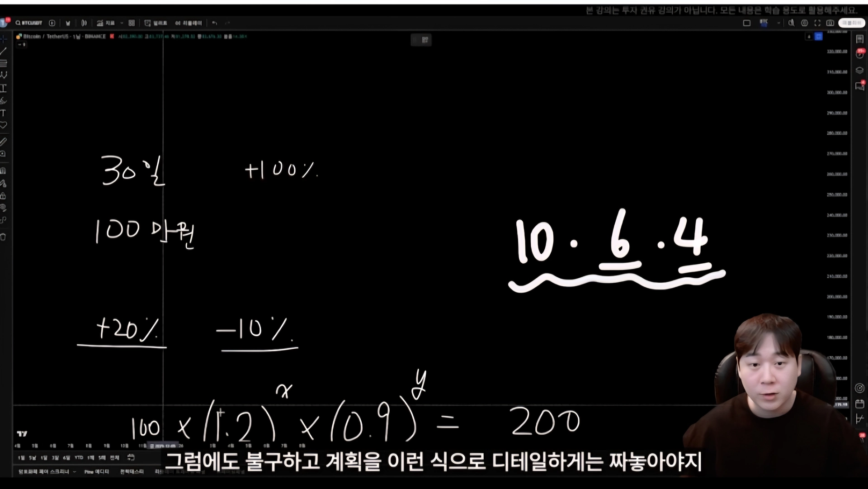868x489 pixels.
Task: Click the undo arrow in top toolbar
Action: [215, 23]
